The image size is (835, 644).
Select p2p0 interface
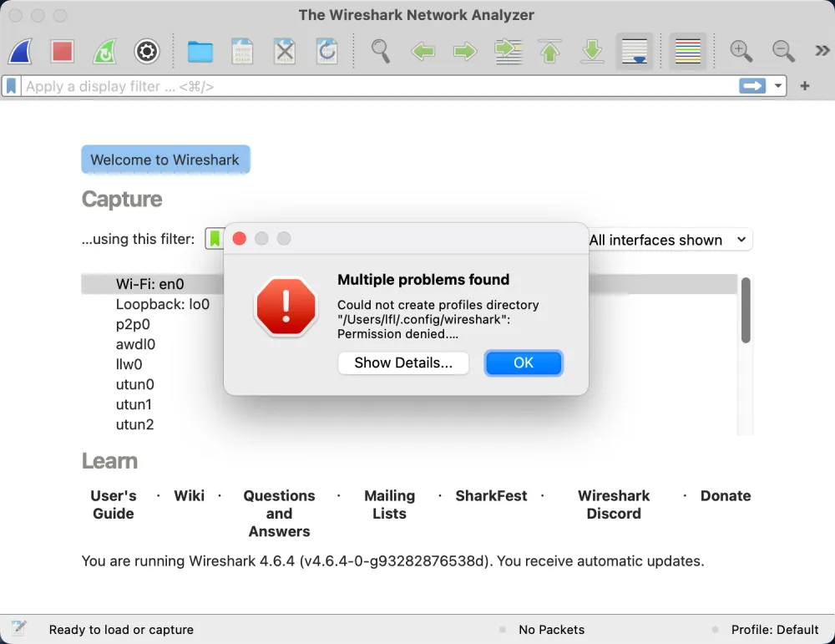coord(133,324)
